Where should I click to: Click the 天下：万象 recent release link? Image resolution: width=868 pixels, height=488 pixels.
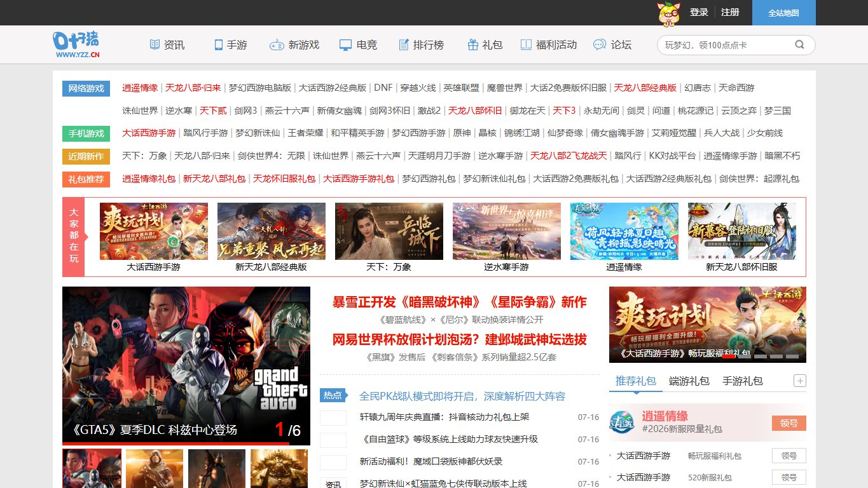point(145,156)
